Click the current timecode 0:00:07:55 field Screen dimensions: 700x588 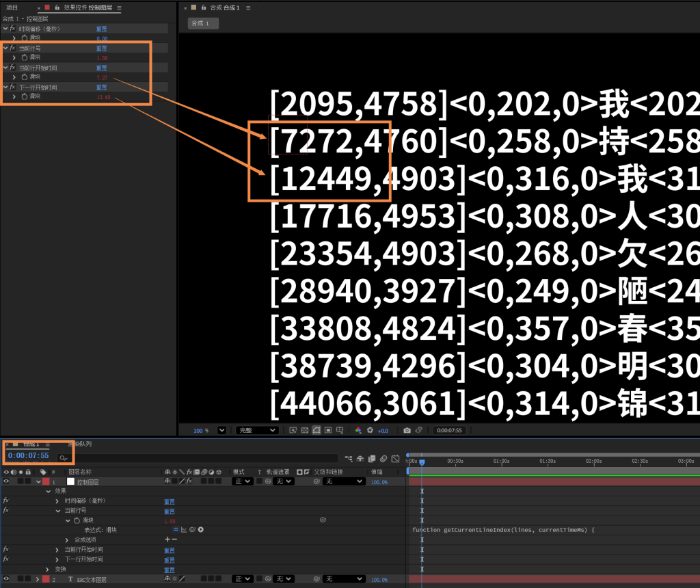pos(29,455)
